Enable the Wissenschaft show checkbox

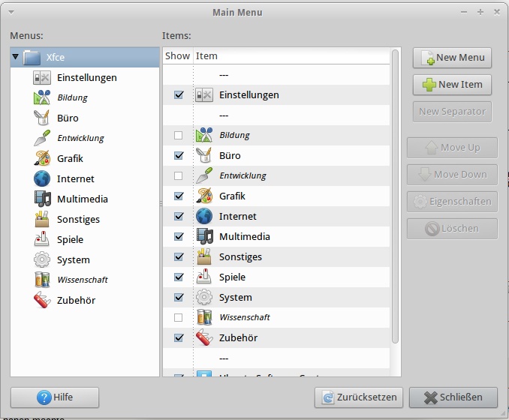click(178, 318)
